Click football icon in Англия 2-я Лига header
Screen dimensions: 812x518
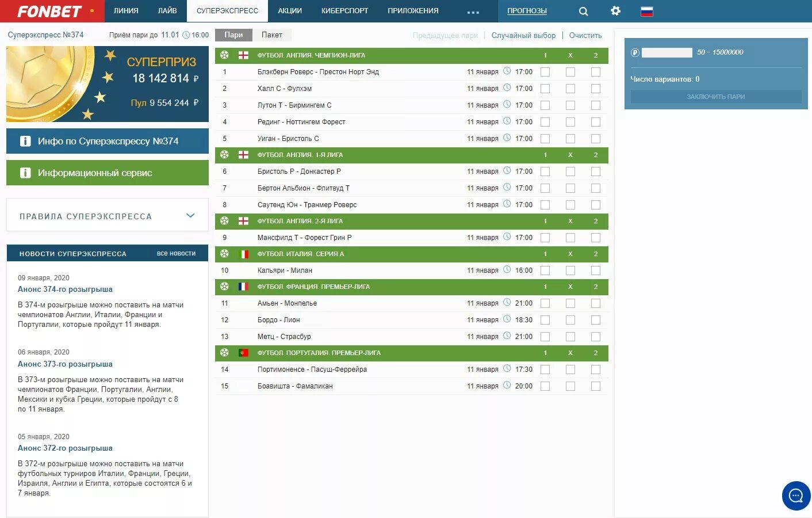(224, 221)
